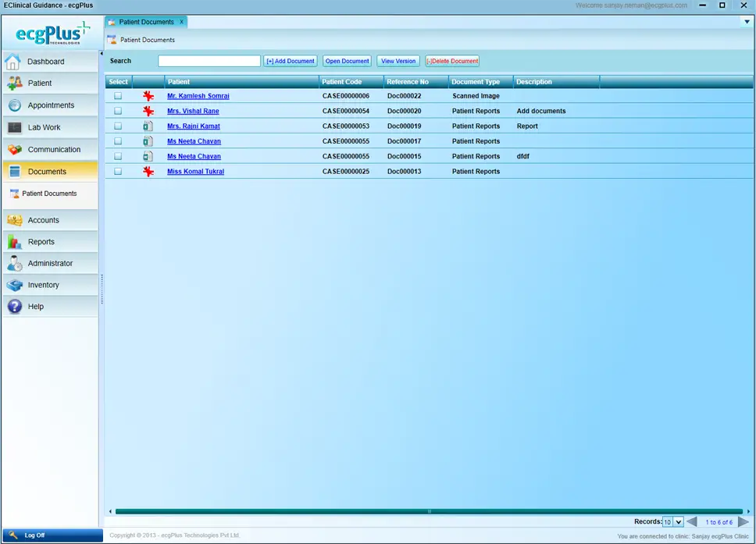756x544 pixels.
Task: Click the Lab Work sidebar icon
Action: click(13, 126)
